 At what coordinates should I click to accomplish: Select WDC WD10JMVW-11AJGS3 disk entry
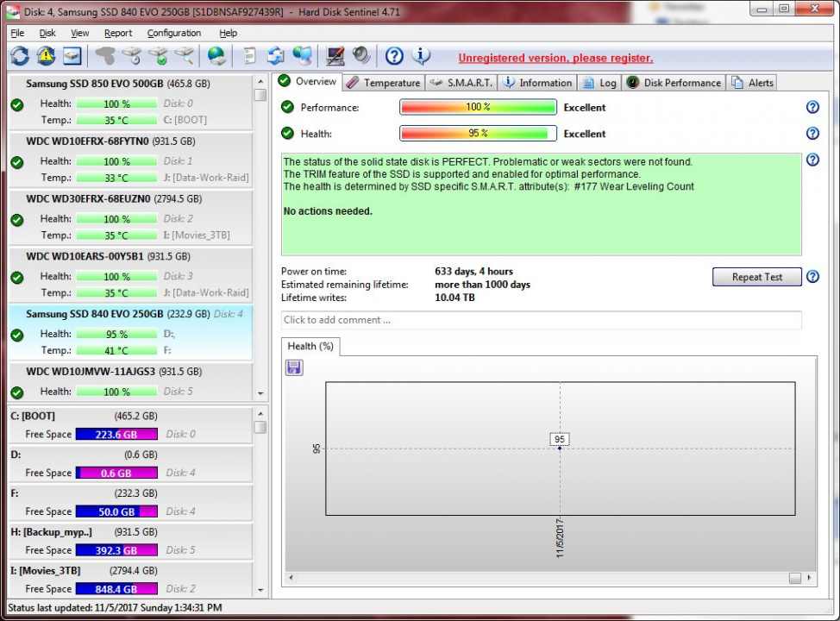pos(130,381)
